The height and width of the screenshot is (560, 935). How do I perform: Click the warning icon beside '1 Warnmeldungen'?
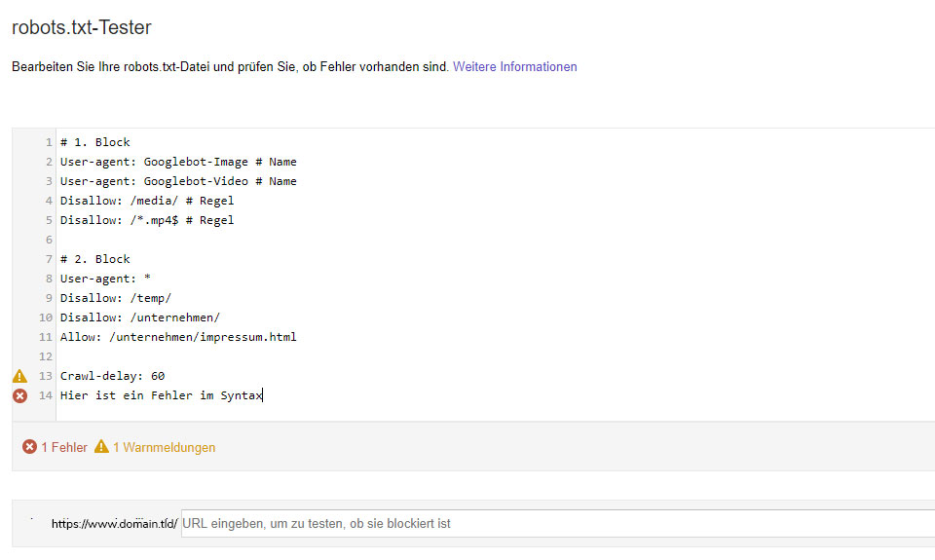[x=101, y=446]
